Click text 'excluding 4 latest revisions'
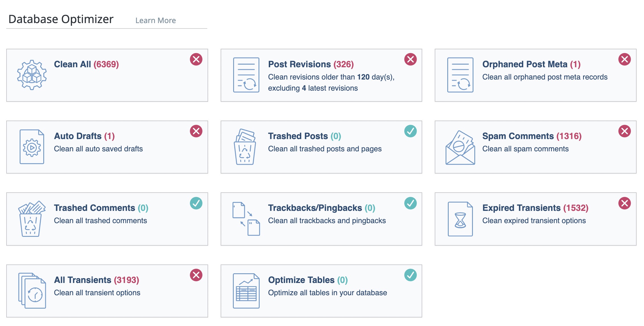Image resolution: width=644 pixels, height=326 pixels. [313, 88]
